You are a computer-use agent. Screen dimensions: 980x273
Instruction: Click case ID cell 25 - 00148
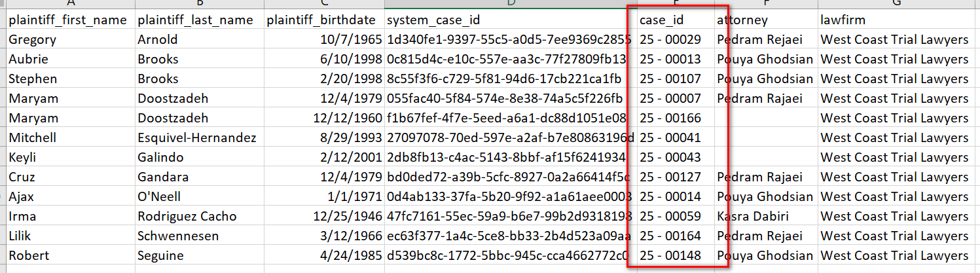(x=670, y=256)
